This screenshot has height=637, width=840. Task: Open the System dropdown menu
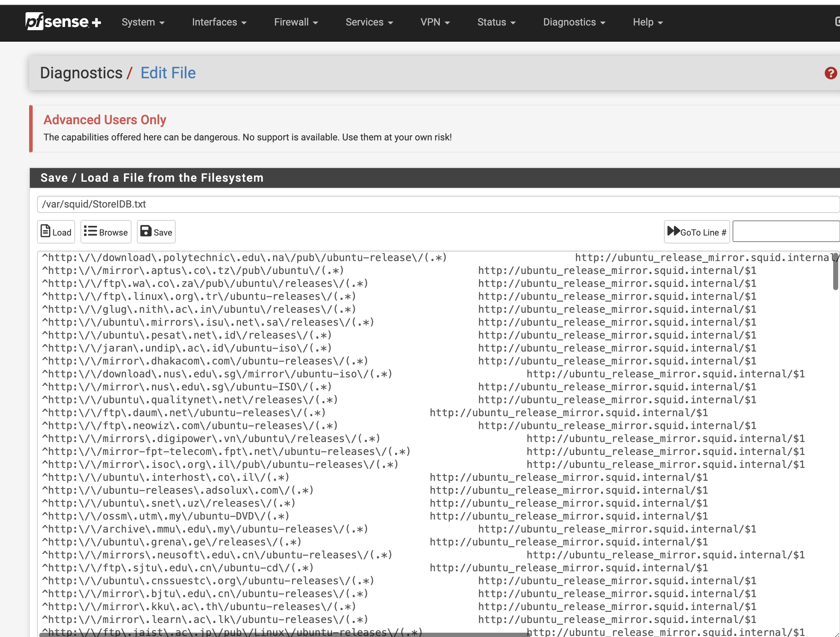pos(143,22)
